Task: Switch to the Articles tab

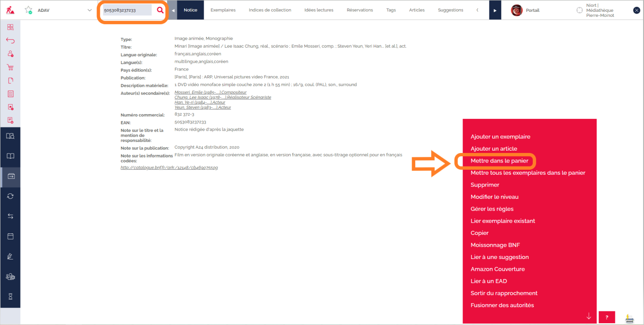Action: coord(417,10)
